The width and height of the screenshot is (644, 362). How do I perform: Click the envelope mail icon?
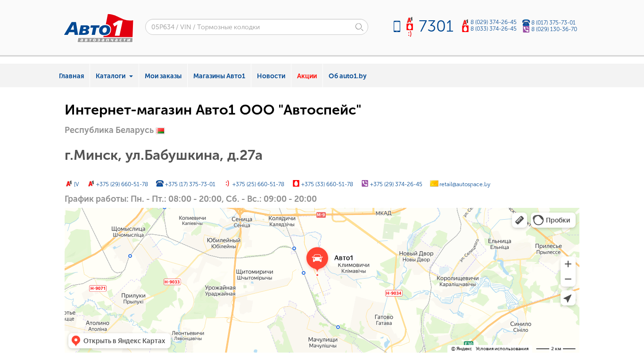pyautogui.click(x=434, y=183)
